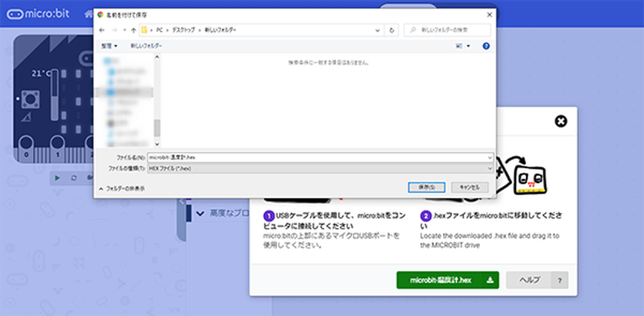
Task: Click the 保存 button
Action: click(426, 187)
